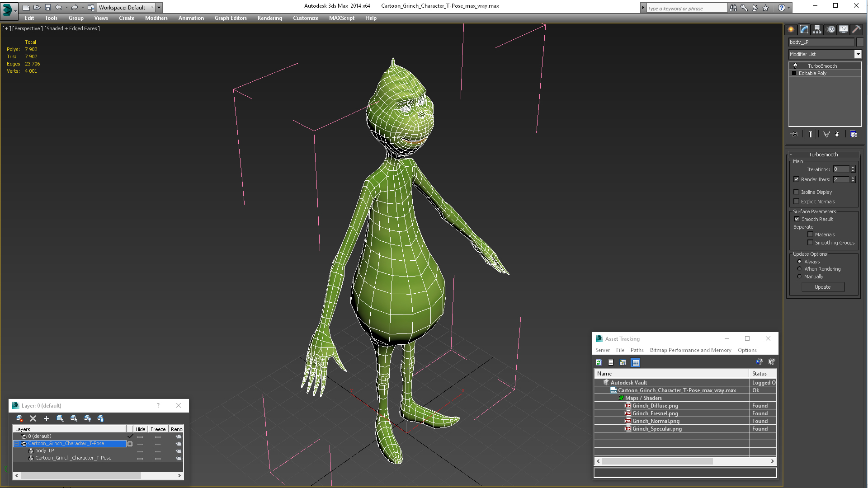Open the Modifiers menu
Viewport: 868px width, 488px height.
click(x=156, y=18)
